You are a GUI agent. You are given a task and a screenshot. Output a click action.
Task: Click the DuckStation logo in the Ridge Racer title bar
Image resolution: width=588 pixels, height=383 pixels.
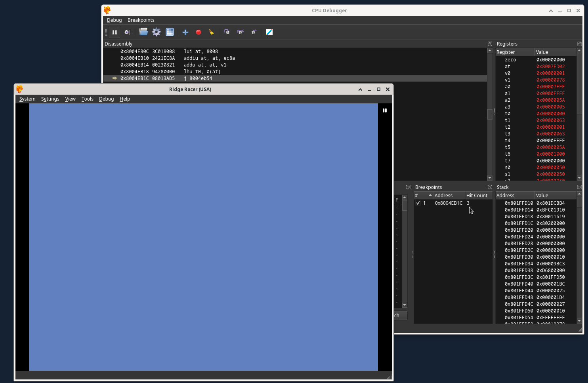(x=19, y=89)
